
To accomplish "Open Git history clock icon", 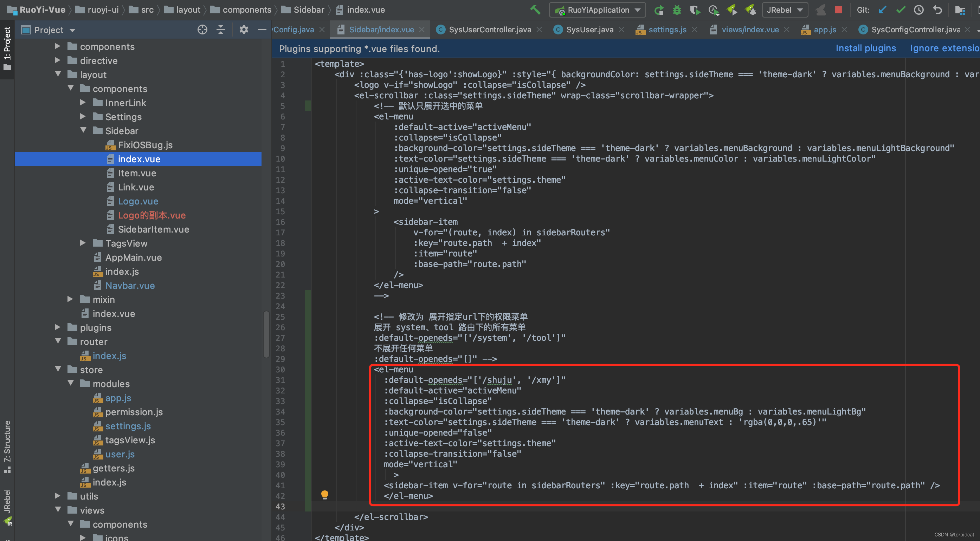I will point(918,10).
